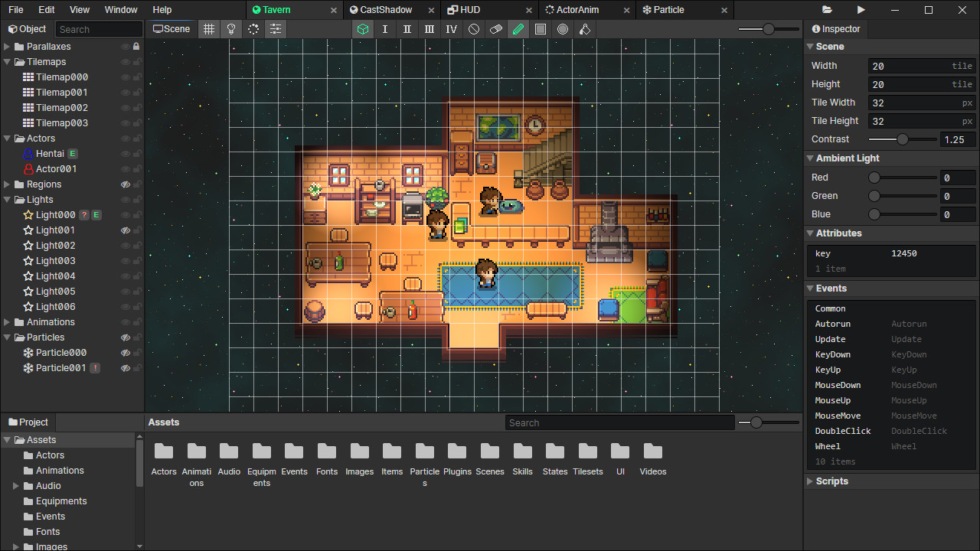Viewport: 980px width, 551px height.
Task: Hide the Light001 light
Action: click(x=127, y=230)
